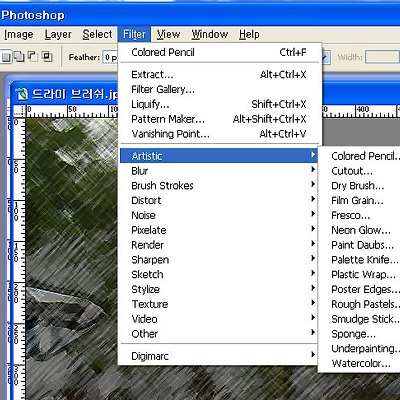Select the Intersect with selection icon
400x400 pixels.
pos(47,57)
